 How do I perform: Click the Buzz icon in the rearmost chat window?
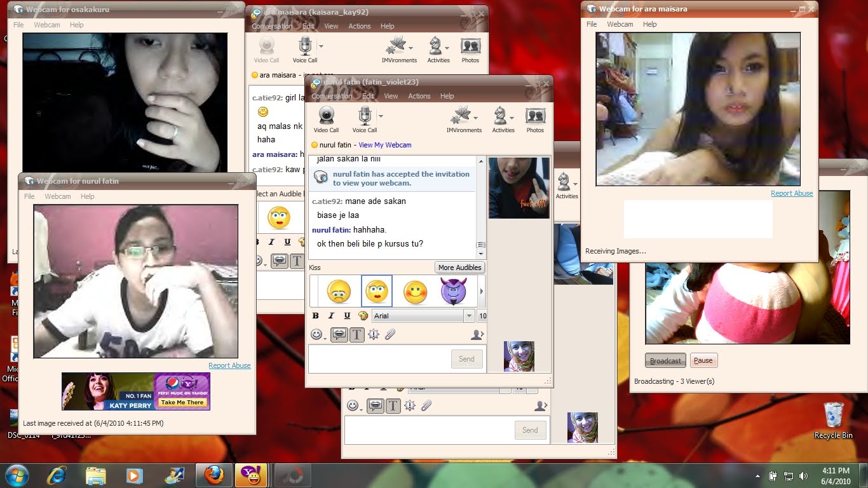pyautogui.click(x=410, y=405)
